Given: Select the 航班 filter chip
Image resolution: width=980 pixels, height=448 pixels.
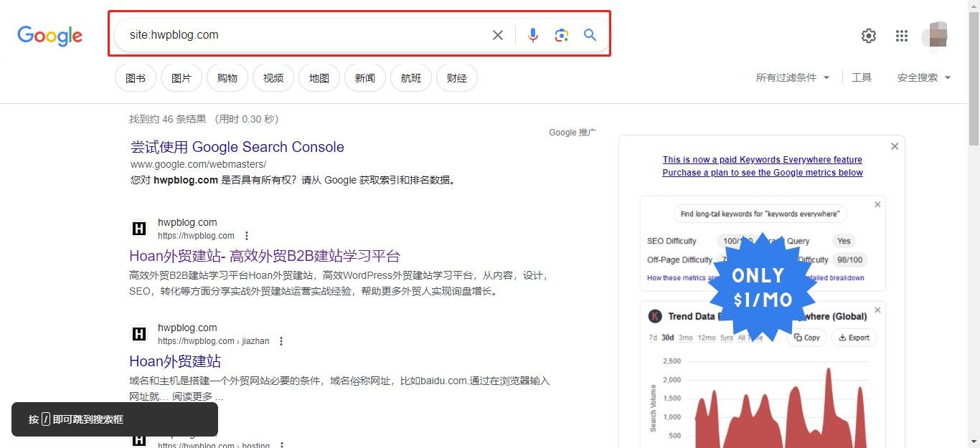Looking at the screenshot, I should pos(411,78).
